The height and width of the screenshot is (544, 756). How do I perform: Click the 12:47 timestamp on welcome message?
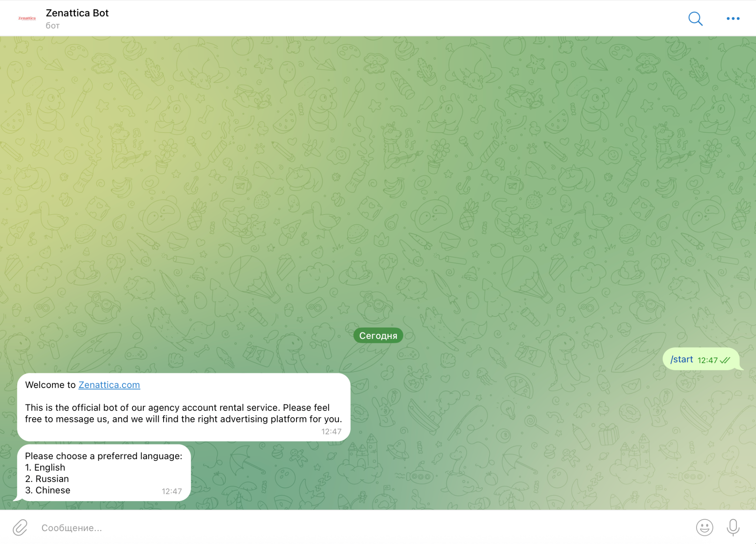pyautogui.click(x=331, y=432)
